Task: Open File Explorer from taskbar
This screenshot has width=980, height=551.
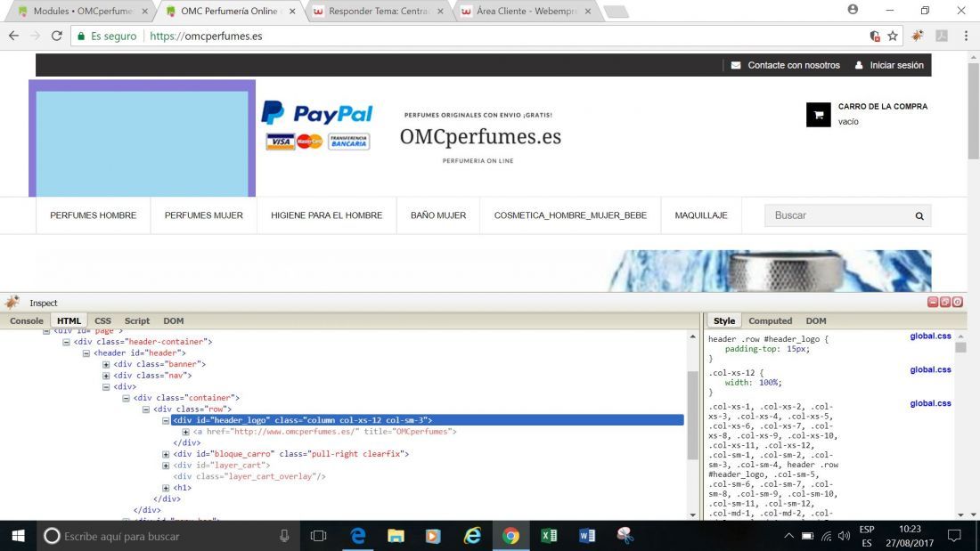Action: pyautogui.click(x=396, y=535)
